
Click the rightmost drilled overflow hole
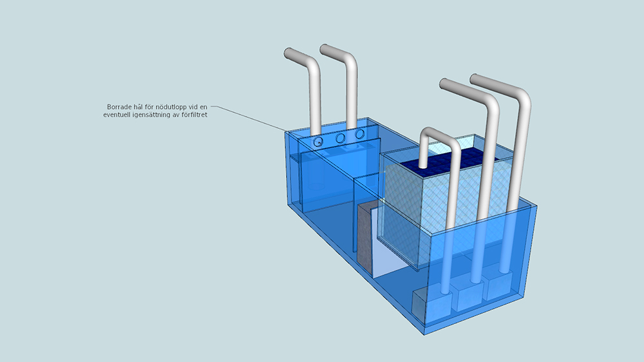pos(360,134)
